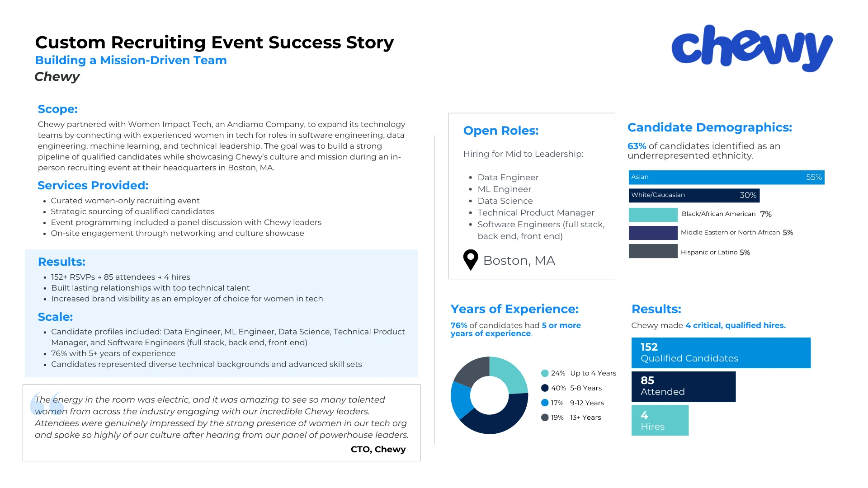This screenshot has height=488, width=868.
Task: Click the Chewy logo
Action: pos(751,48)
